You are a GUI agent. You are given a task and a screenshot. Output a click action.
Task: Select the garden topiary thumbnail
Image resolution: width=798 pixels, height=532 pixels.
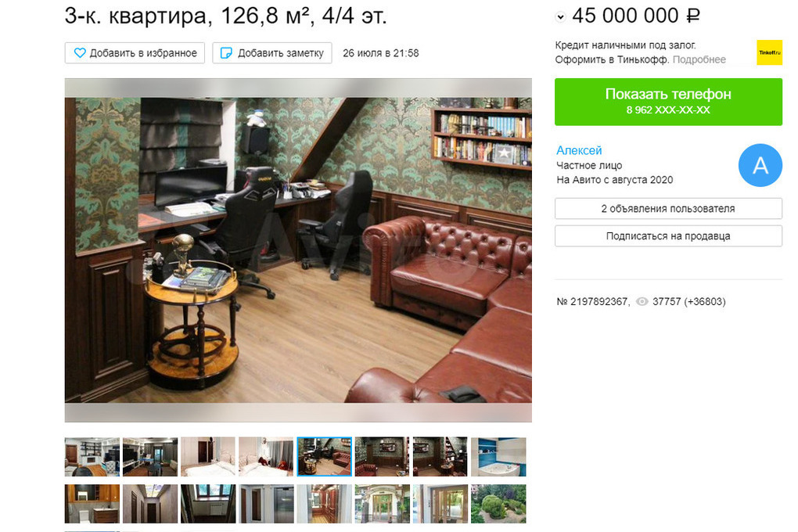tap(498, 504)
